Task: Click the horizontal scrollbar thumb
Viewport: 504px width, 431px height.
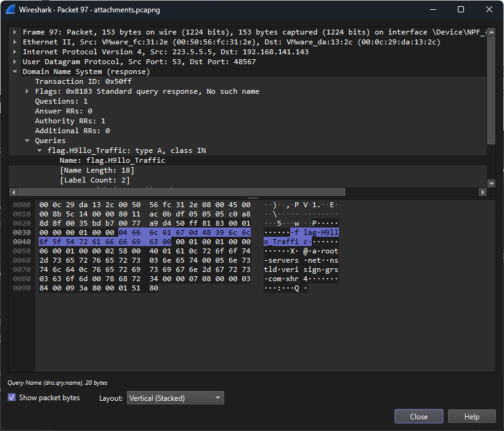Action: click(181, 192)
